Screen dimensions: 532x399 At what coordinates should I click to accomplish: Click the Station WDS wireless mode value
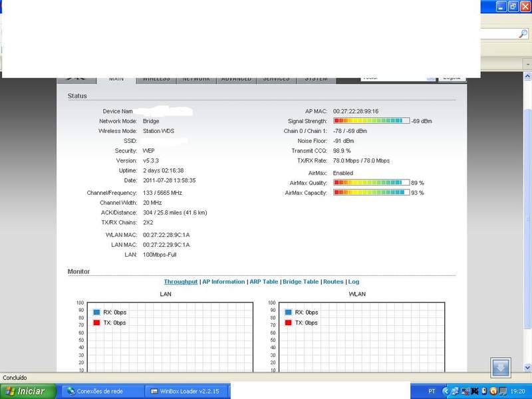tap(158, 131)
